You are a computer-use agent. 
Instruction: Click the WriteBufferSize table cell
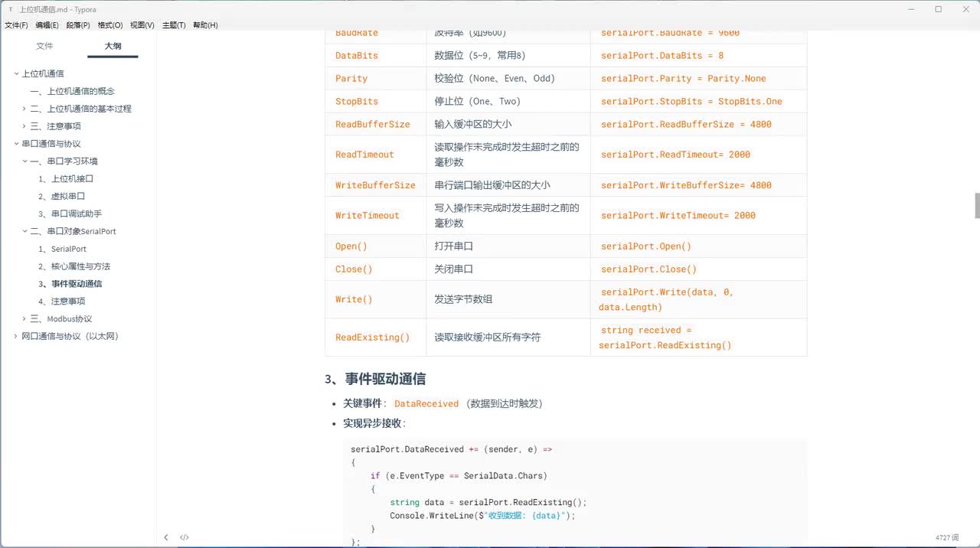click(x=376, y=185)
